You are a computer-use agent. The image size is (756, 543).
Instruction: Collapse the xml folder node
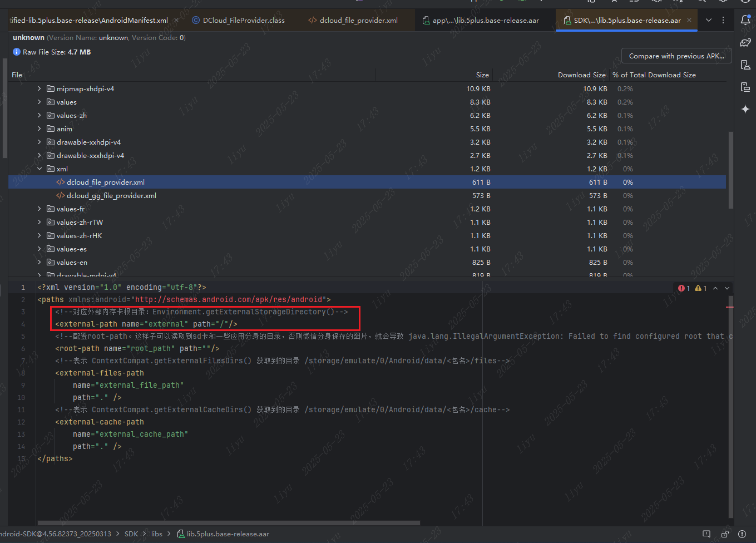click(39, 169)
